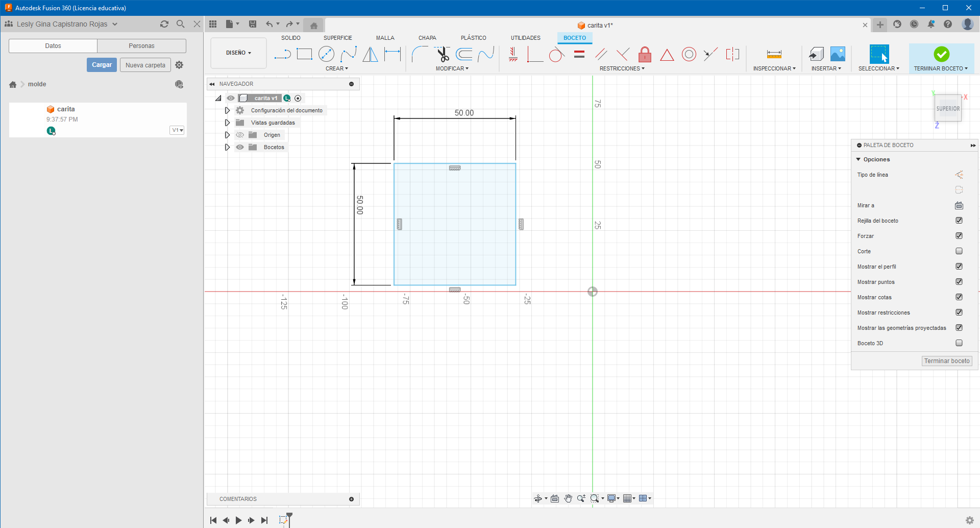Expand Configuración del documento node

tap(227, 110)
